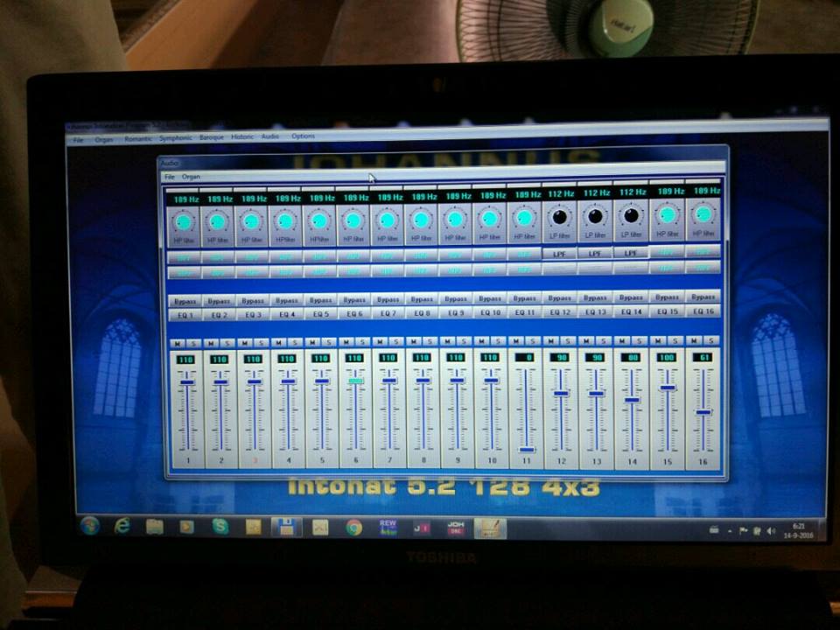Open the EQ 1 equalizer
The image size is (840, 630).
coord(185,316)
